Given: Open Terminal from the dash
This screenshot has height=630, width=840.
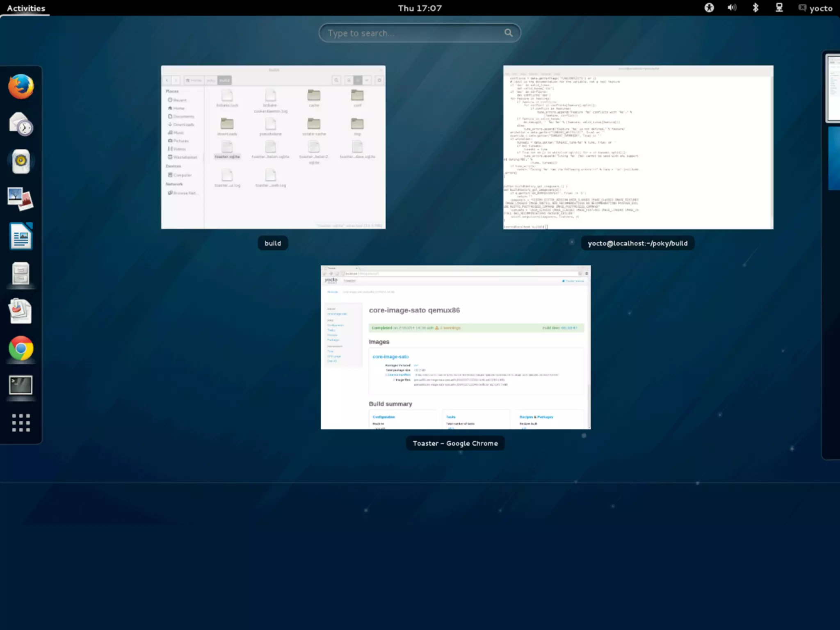Looking at the screenshot, I should pyautogui.click(x=21, y=385).
